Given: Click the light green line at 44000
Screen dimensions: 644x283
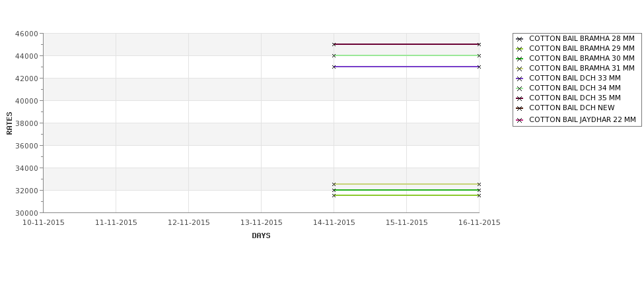Looking at the screenshot, I should click(x=407, y=56).
